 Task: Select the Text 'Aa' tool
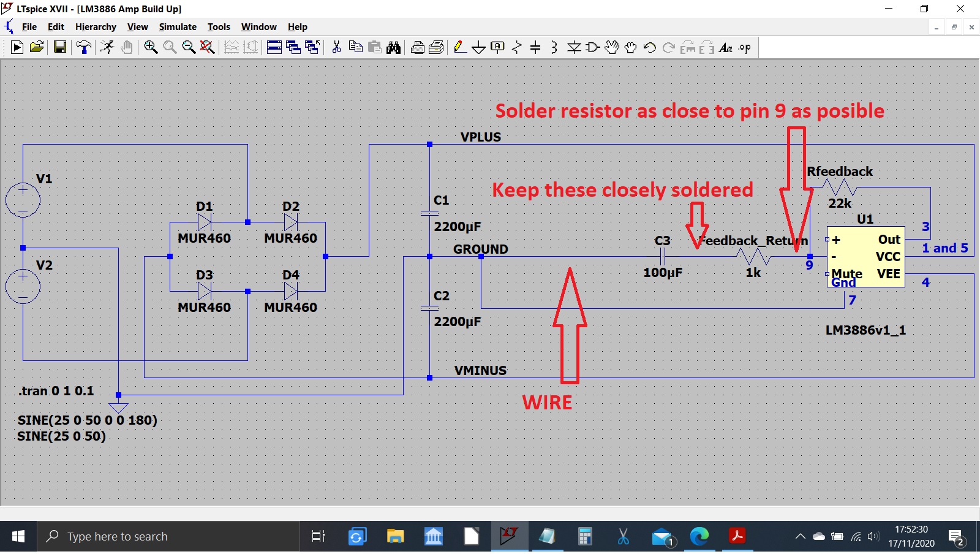(x=726, y=47)
